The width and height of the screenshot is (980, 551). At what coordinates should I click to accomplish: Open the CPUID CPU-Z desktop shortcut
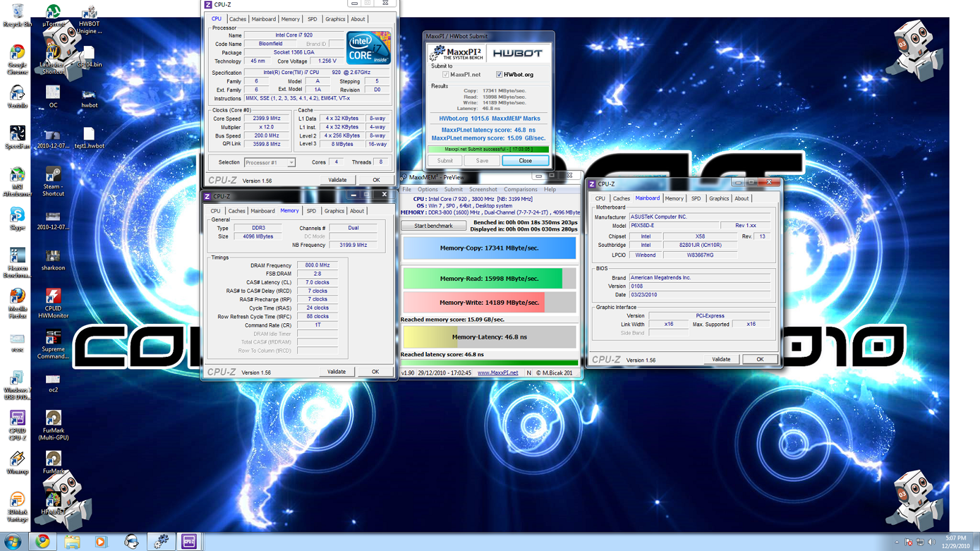pos(17,425)
